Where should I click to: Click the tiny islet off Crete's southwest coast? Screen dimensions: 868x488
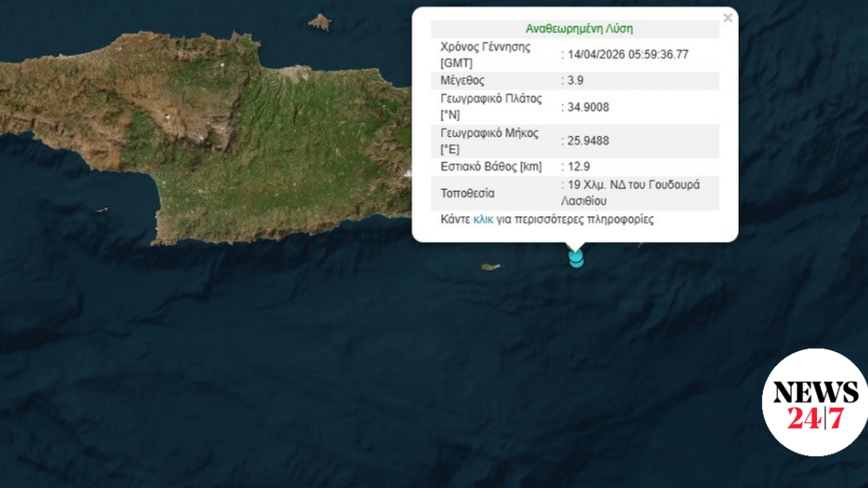[x=101, y=210]
